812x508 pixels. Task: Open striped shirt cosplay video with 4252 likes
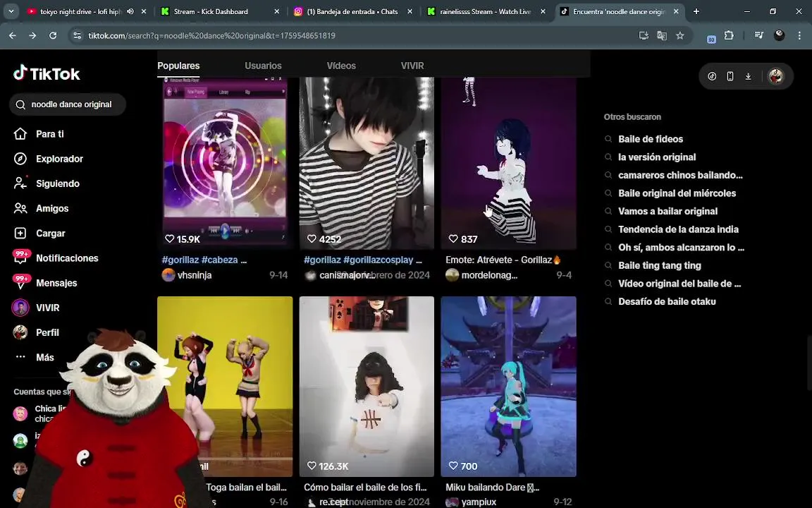tap(367, 163)
